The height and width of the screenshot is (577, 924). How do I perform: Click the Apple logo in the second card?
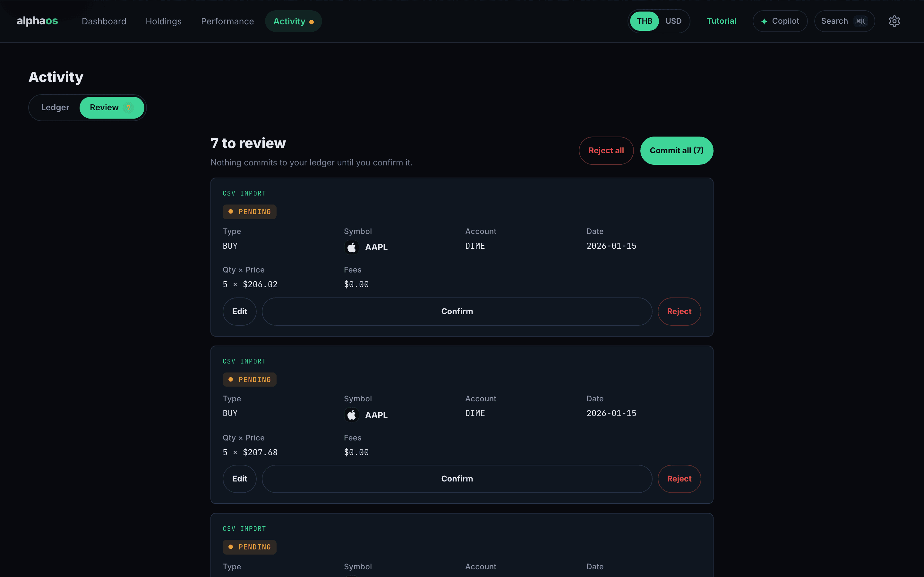[351, 415]
